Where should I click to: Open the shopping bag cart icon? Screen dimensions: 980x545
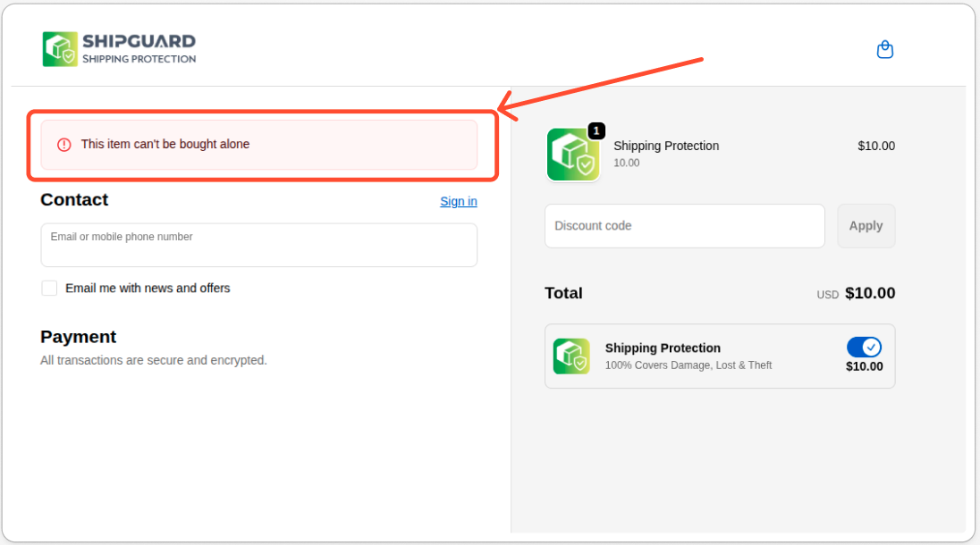[x=884, y=49]
